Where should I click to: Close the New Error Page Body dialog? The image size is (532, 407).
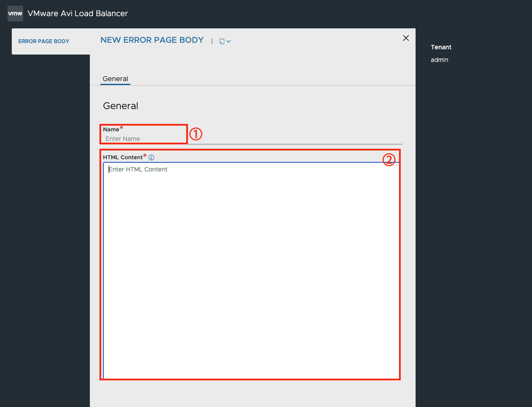pyautogui.click(x=406, y=38)
